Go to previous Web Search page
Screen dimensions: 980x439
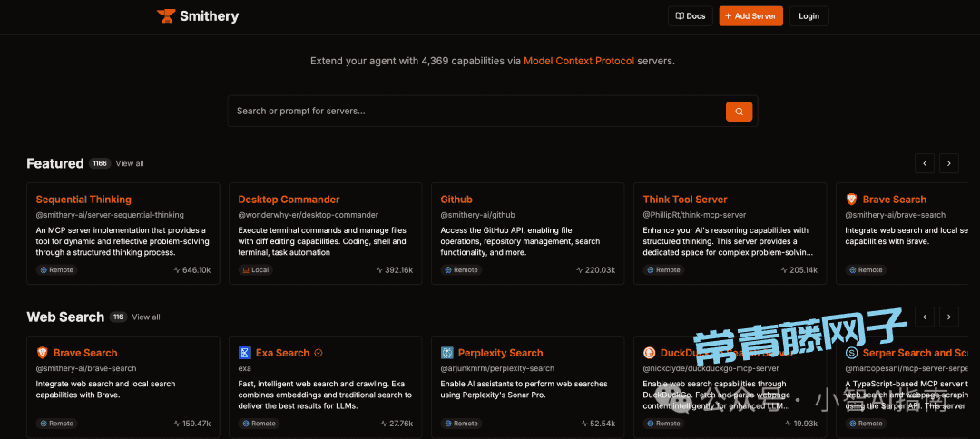(925, 317)
